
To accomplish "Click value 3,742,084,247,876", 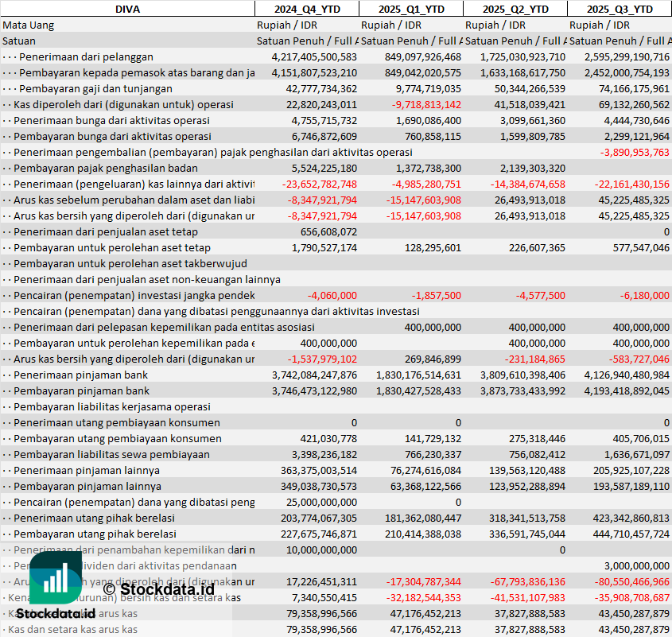I will click(x=314, y=375).
